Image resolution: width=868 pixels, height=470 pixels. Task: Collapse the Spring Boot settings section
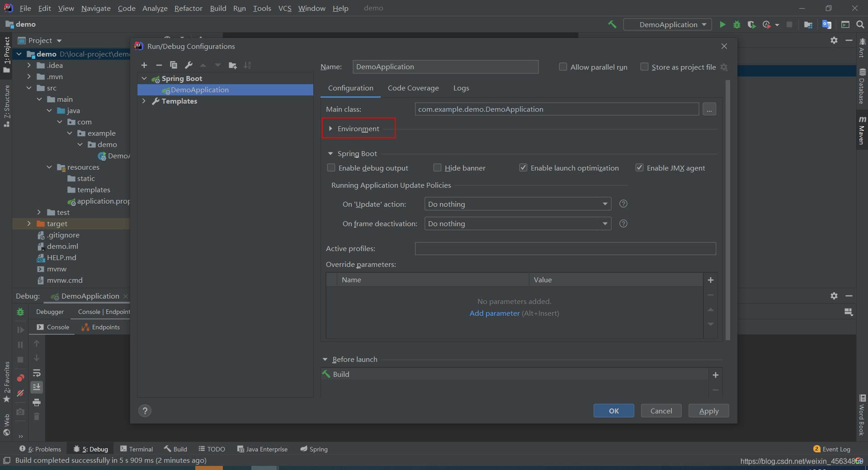(x=330, y=154)
